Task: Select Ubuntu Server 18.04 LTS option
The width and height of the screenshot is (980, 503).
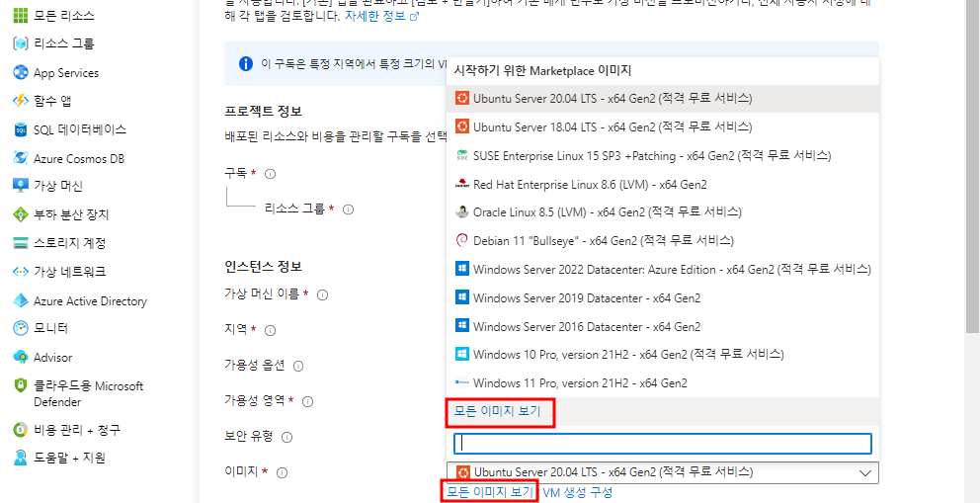Action: pyautogui.click(x=663, y=126)
